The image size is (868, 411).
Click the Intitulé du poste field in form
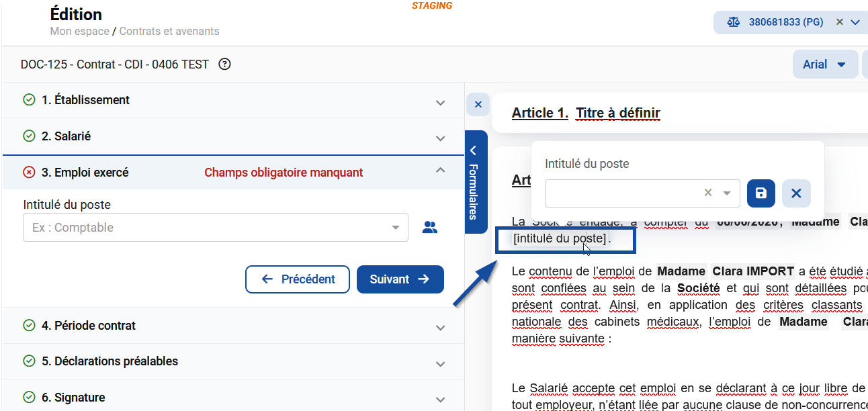[x=215, y=228]
